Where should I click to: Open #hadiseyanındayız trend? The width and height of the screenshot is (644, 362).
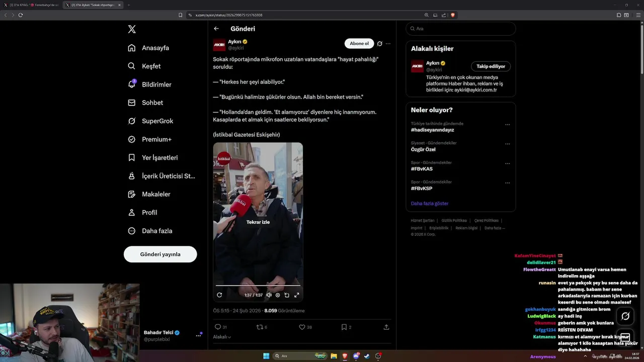click(432, 130)
